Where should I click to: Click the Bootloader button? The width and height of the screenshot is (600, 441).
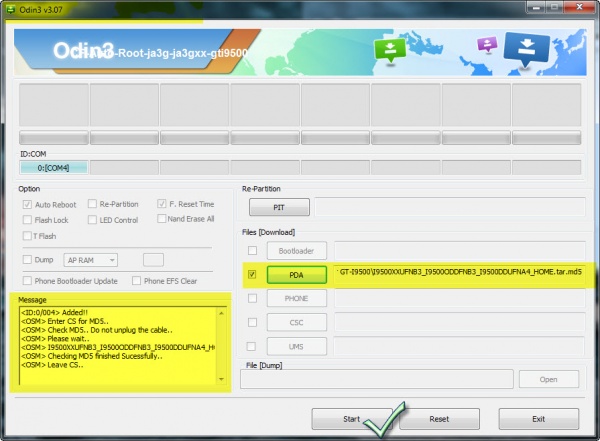pos(297,251)
